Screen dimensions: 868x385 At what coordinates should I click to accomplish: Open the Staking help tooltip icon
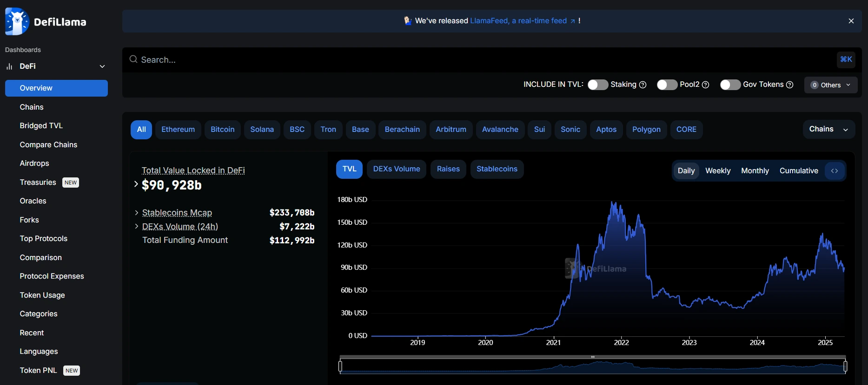point(643,85)
